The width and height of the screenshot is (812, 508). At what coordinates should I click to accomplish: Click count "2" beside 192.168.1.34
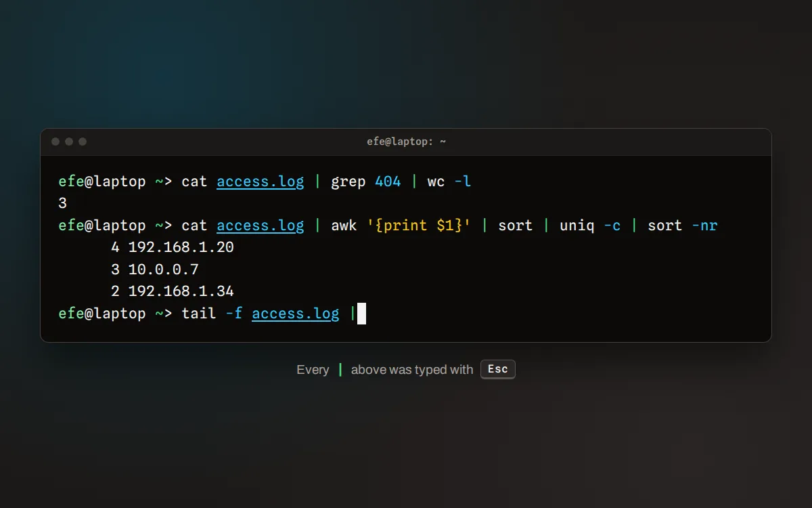pyautogui.click(x=115, y=291)
